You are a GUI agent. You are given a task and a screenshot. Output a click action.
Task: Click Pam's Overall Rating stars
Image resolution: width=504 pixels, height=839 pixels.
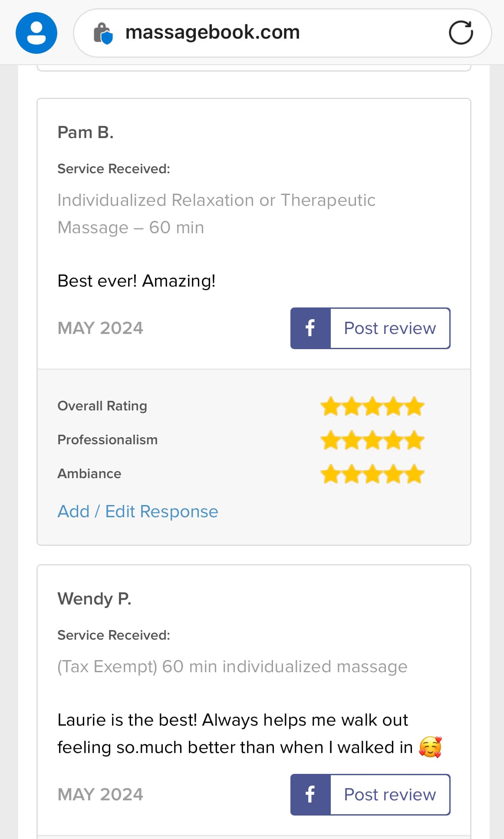click(372, 406)
